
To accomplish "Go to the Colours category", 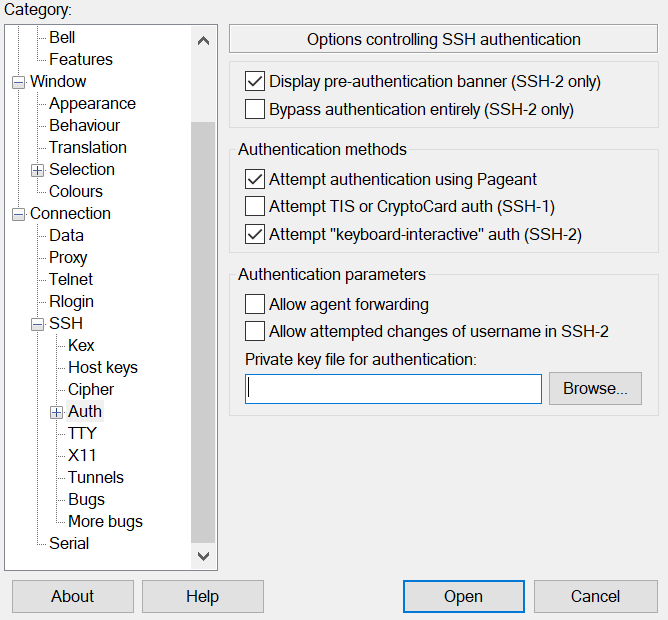I will 76,191.
